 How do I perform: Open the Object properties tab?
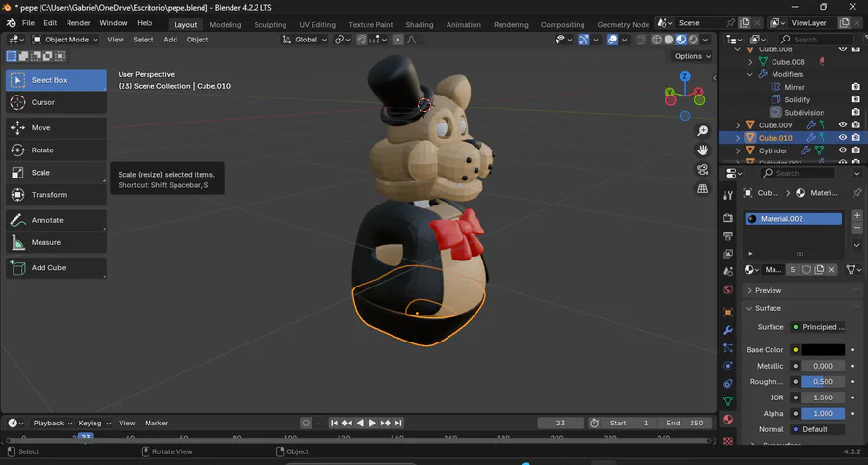click(x=728, y=313)
